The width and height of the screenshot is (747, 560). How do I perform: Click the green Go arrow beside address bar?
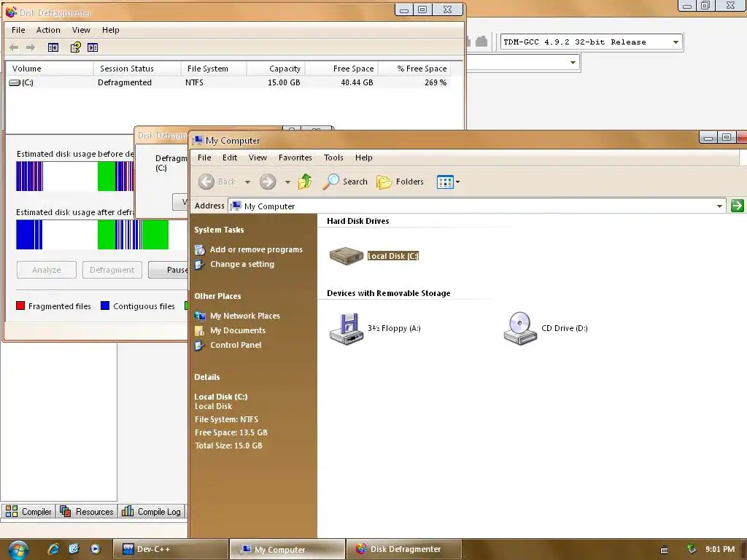(x=737, y=206)
